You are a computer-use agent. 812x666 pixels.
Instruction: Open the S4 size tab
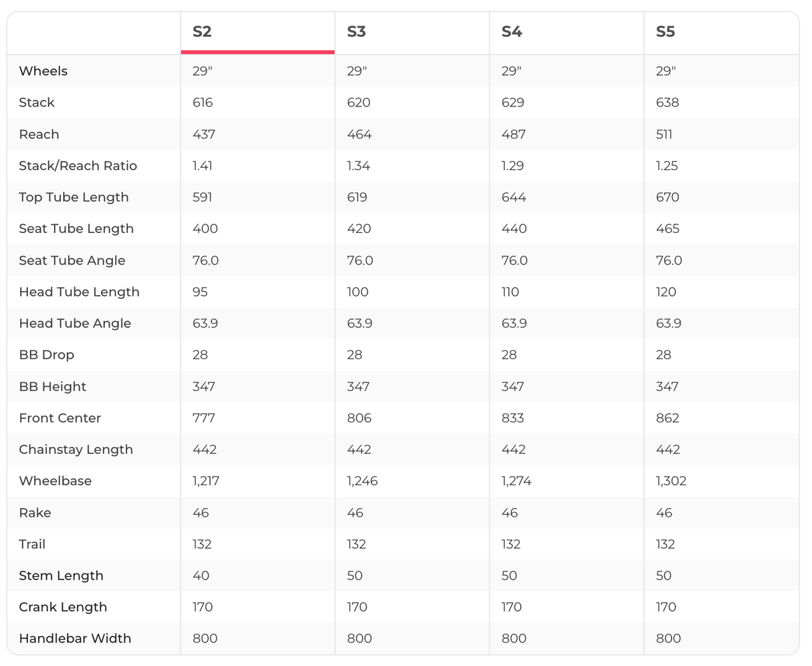512,32
